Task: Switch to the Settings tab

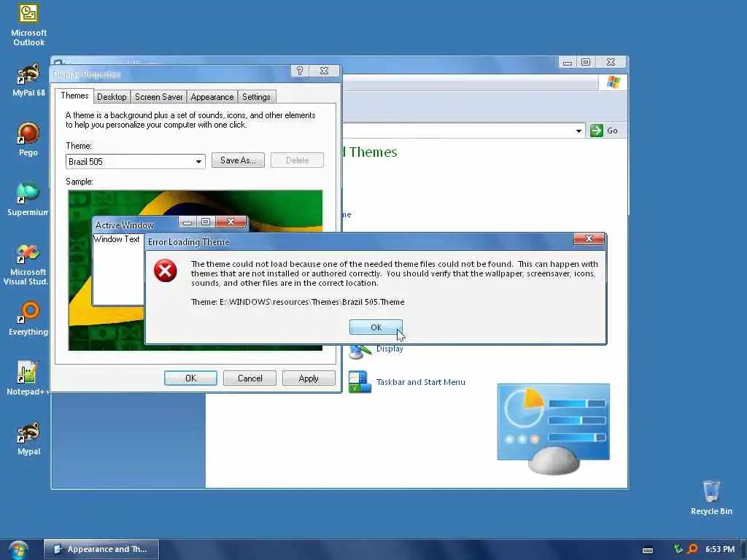Action: (256, 97)
